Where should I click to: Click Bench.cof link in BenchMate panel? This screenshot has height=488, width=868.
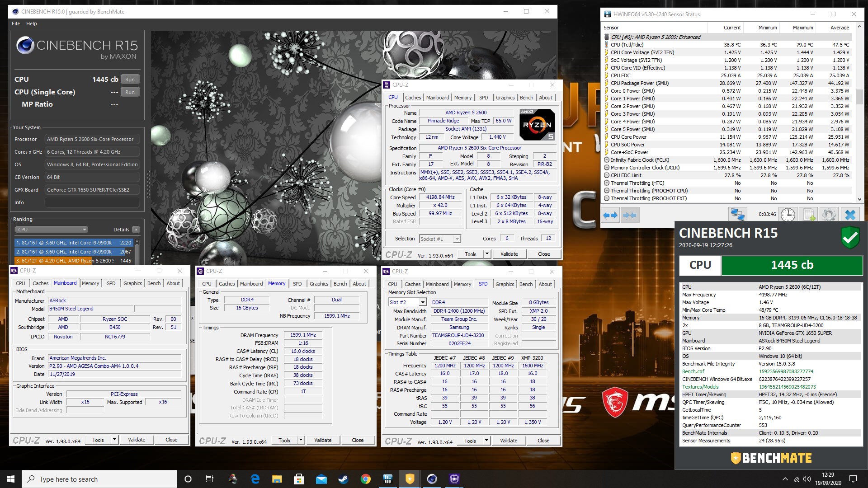pos(693,371)
